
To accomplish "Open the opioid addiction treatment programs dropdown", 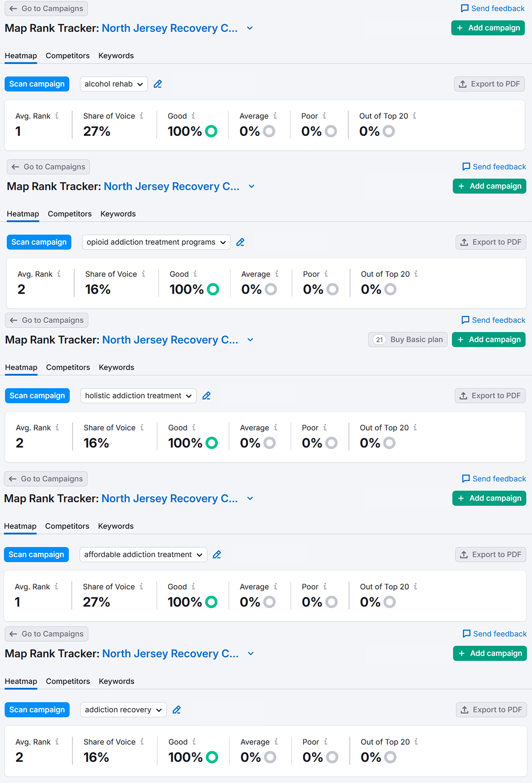I will pyautogui.click(x=156, y=242).
